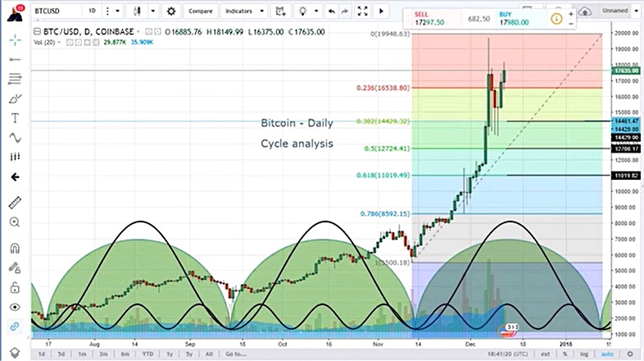Screen dimensions: 644x361
Task: Toggle percent scale mode
Action: pos(565,354)
